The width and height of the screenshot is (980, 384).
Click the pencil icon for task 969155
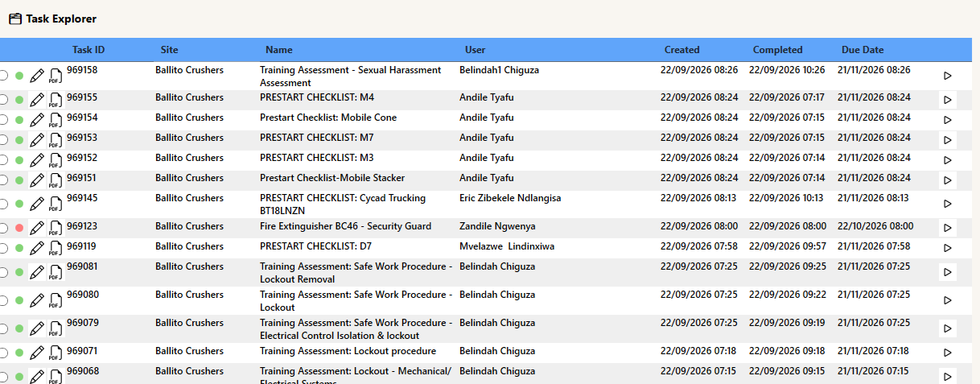coord(37,101)
